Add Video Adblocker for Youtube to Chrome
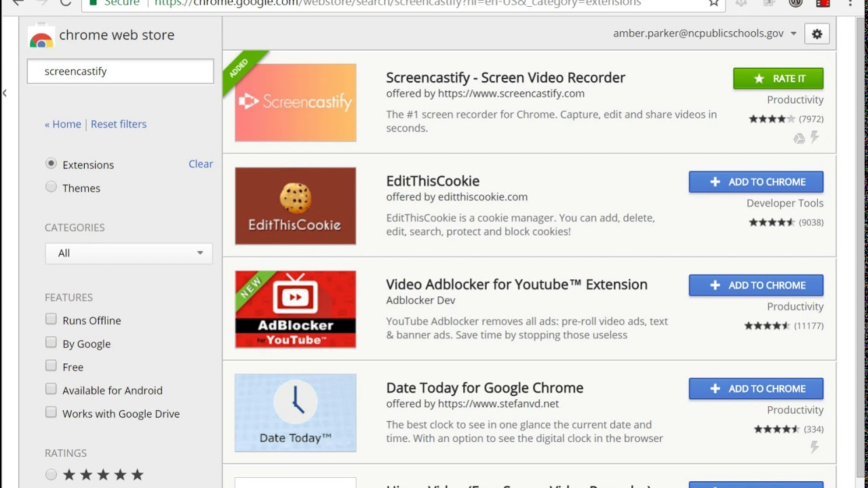The width and height of the screenshot is (868, 488). [756, 285]
